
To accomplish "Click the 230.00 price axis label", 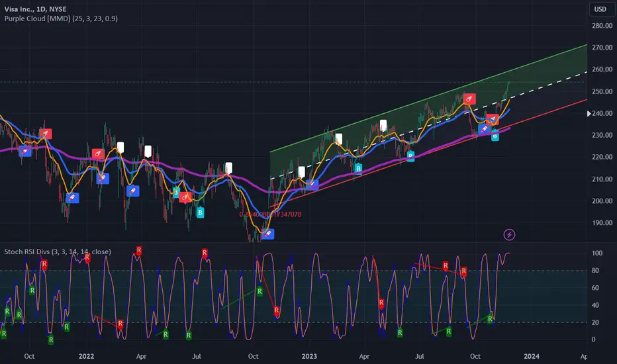I will point(602,135).
